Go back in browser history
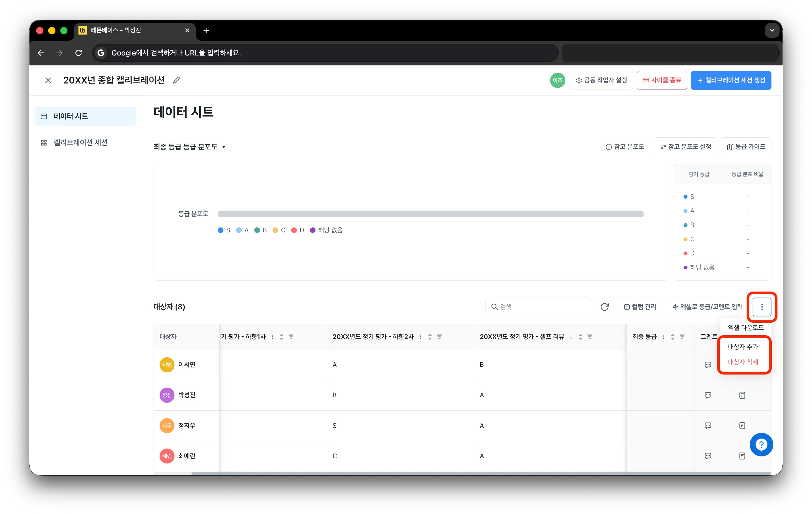This screenshot has height=514, width=812. [41, 53]
